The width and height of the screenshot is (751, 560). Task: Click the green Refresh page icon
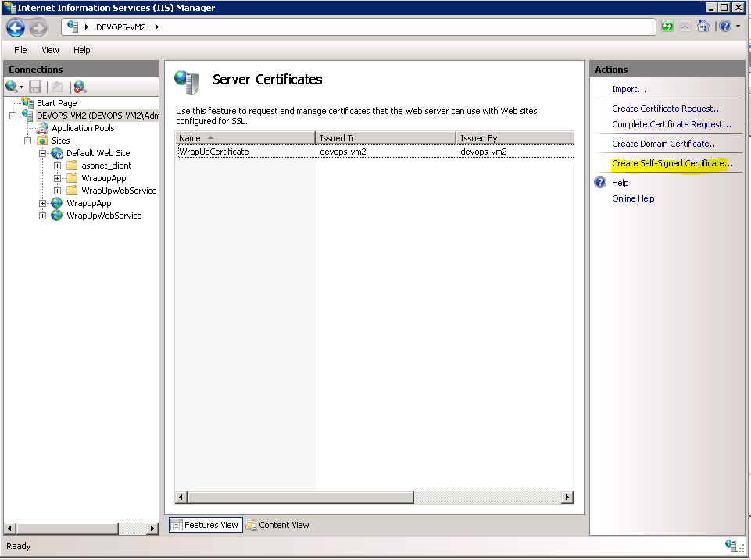[x=667, y=27]
